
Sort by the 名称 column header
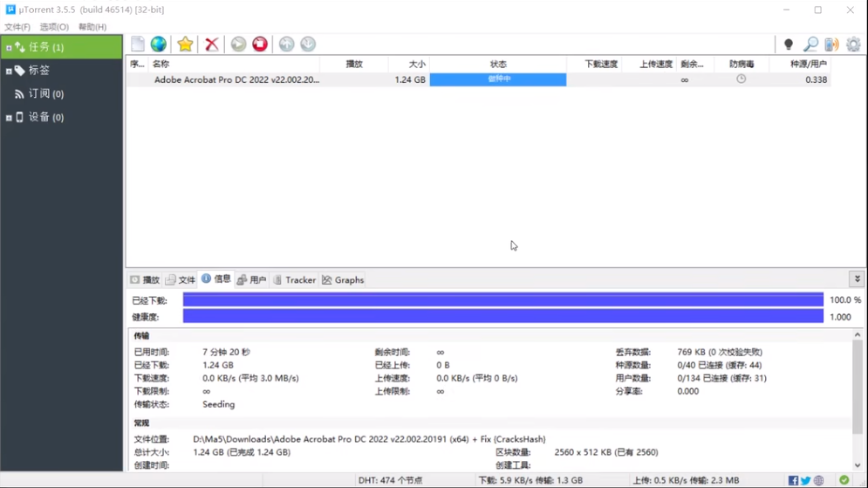(x=234, y=65)
